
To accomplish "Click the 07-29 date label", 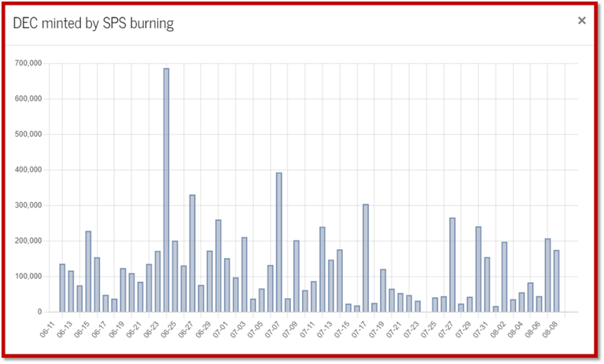I will tap(463, 329).
